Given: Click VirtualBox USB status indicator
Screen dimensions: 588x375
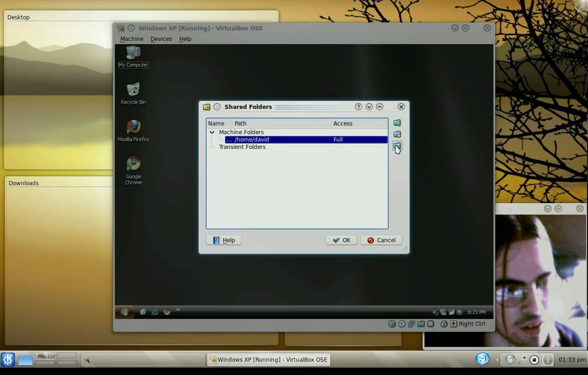Looking at the screenshot, I should point(431,323).
